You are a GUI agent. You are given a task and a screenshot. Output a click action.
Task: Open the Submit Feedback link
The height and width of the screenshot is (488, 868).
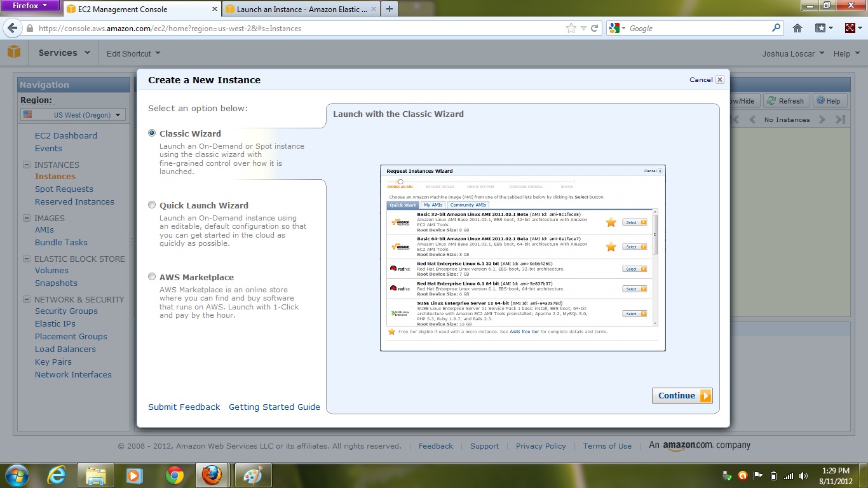(184, 407)
